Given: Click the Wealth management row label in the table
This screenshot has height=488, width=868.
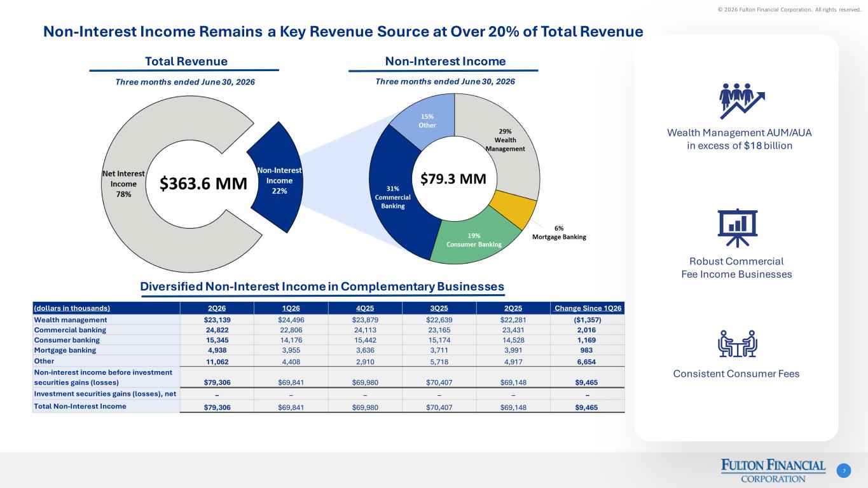Looking at the screenshot, I should pyautogui.click(x=71, y=320).
